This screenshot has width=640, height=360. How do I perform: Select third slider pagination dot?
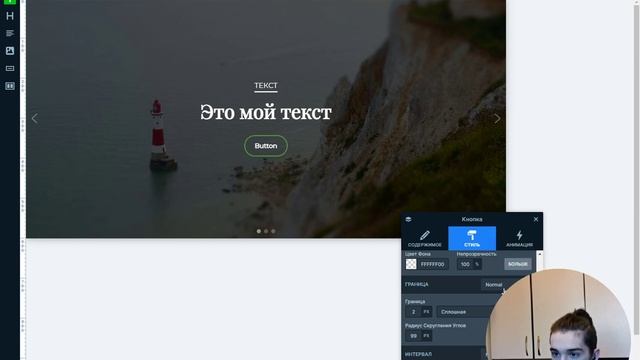pyautogui.click(x=273, y=231)
